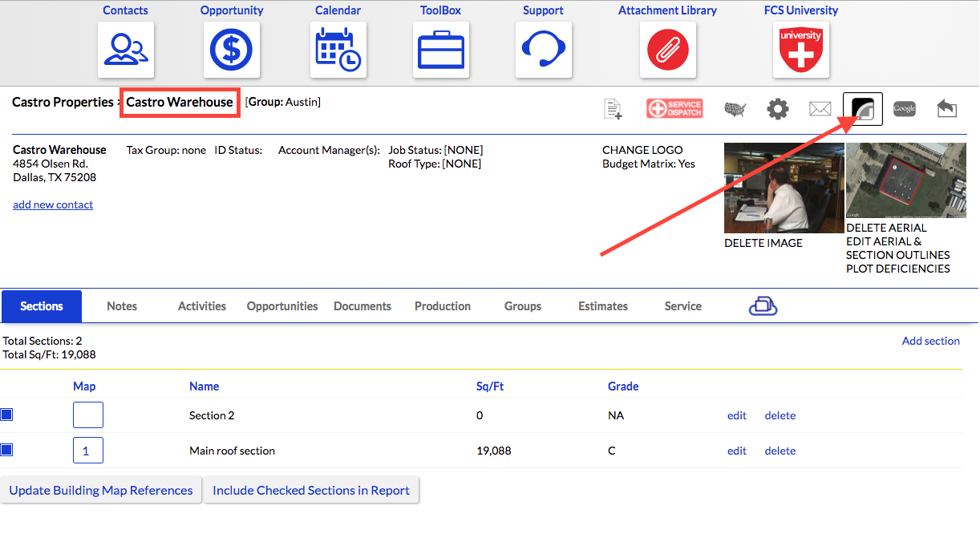Toggle the Main roof section checkbox
Screen dimensions: 980x538
coord(6,450)
